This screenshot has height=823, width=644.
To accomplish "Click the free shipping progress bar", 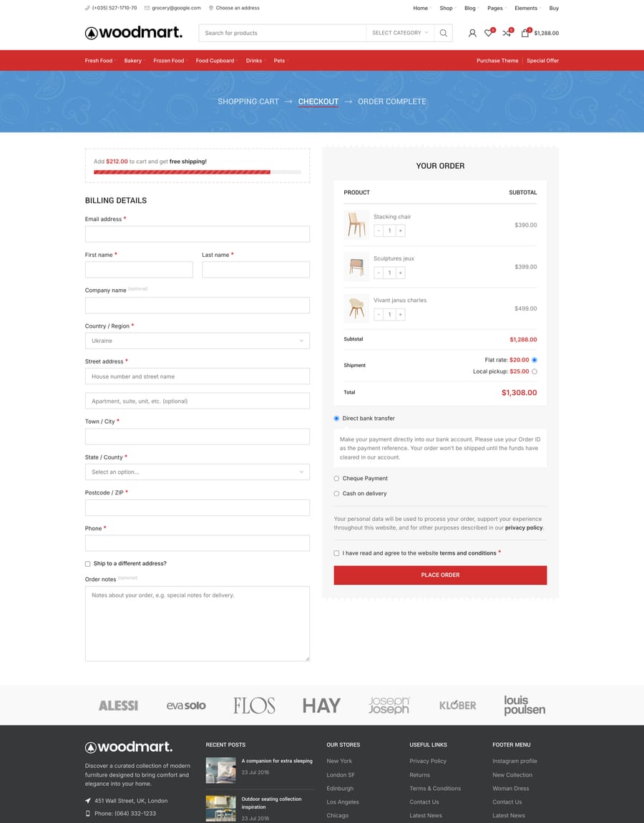I will [197, 172].
